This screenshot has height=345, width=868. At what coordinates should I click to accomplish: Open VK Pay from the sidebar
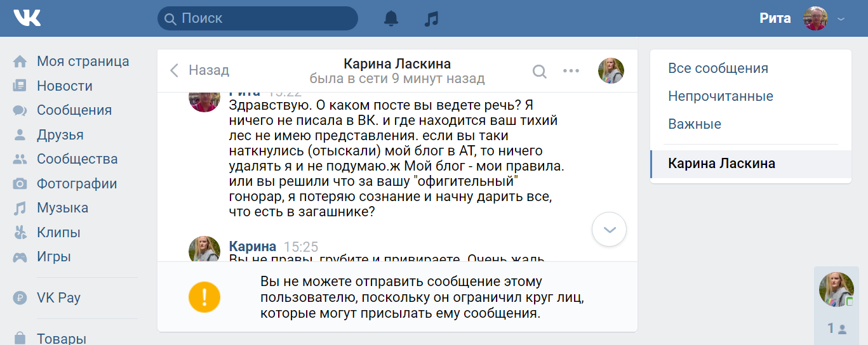[58, 297]
